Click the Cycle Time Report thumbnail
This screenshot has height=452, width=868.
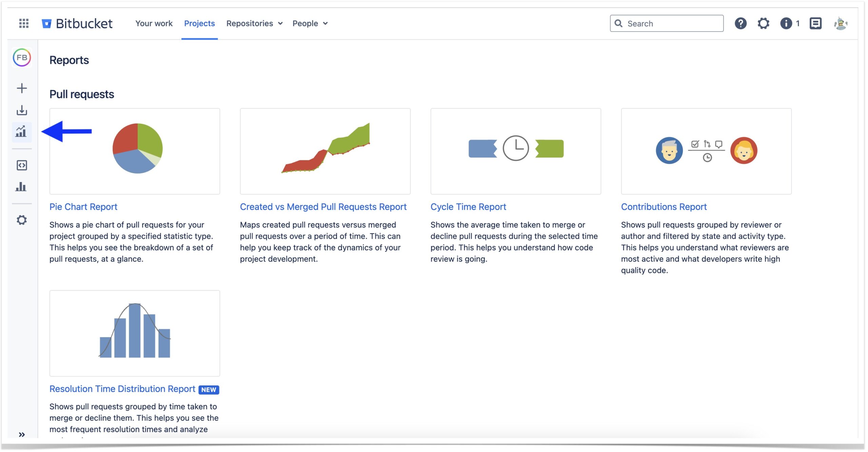515,151
